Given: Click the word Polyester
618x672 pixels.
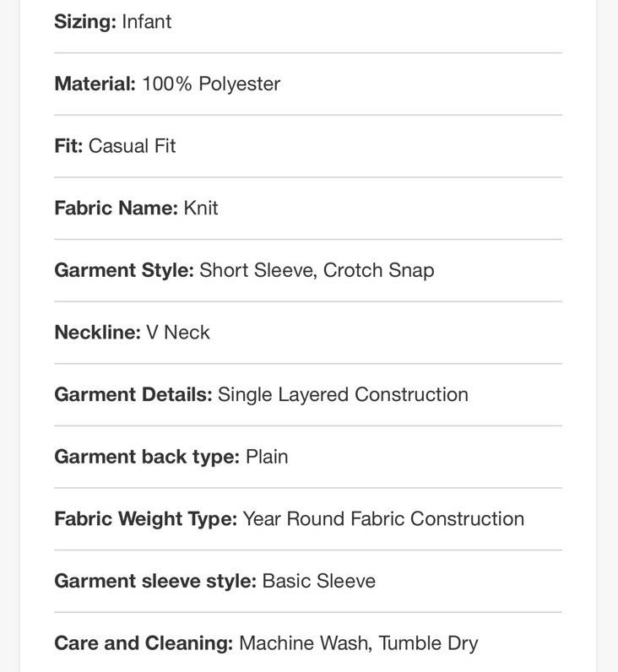Looking at the screenshot, I should click(x=240, y=84).
